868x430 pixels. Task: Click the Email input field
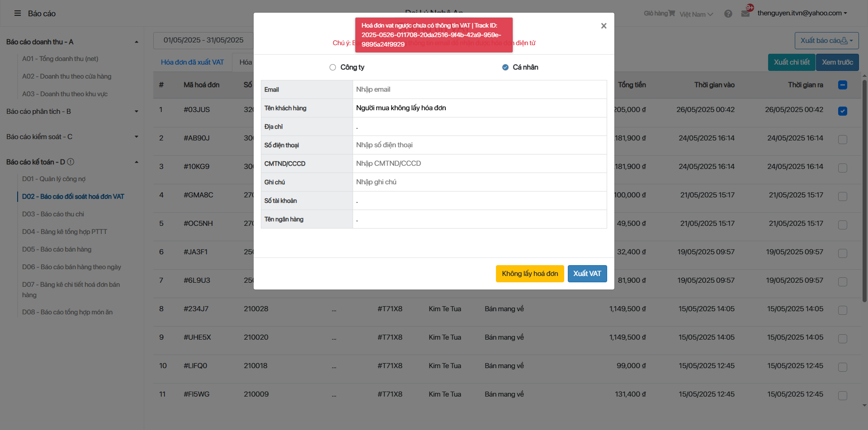[479, 89]
